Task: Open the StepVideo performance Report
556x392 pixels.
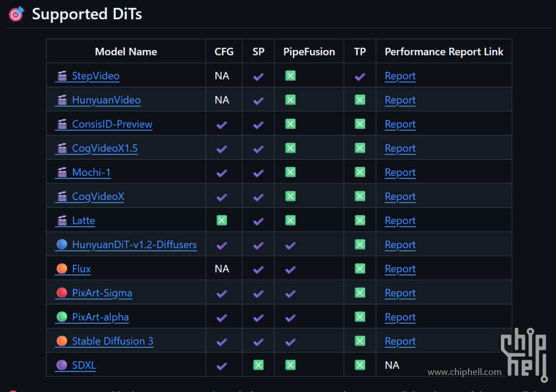Action: coord(400,76)
